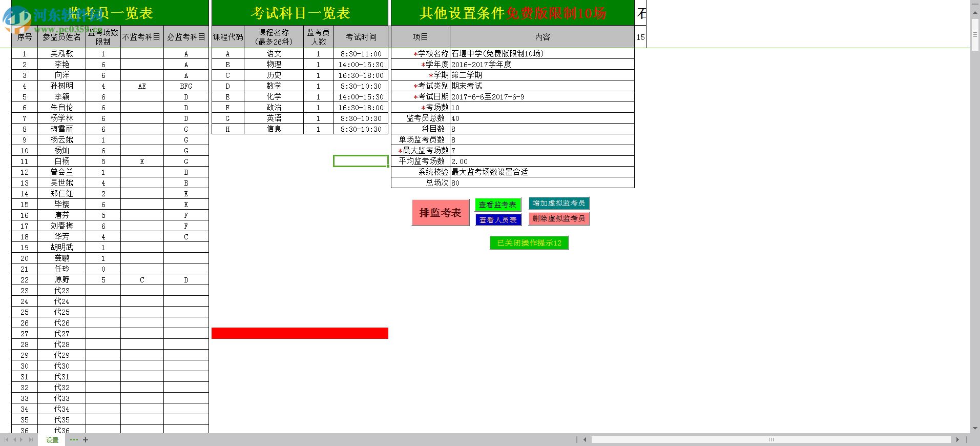This screenshot has width=980, height=446.
Task: Open 查看人员表 blue button
Action: point(497,220)
